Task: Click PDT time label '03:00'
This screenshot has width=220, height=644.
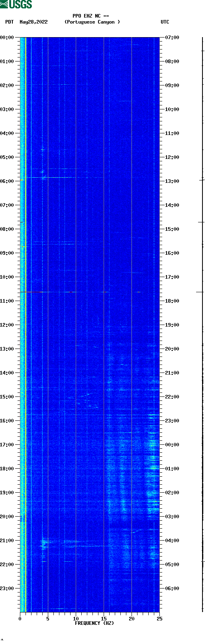Action: [7, 109]
